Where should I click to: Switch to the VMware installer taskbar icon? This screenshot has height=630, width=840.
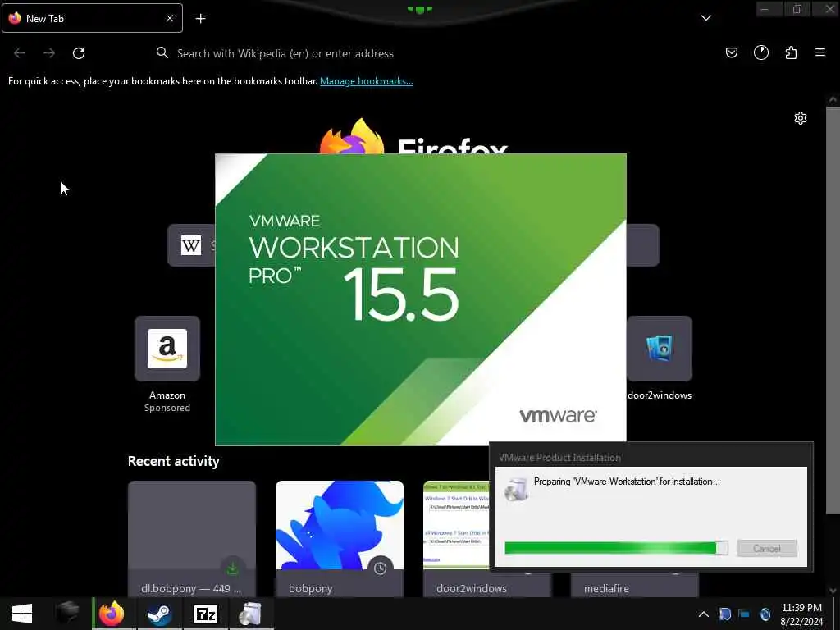coord(251,614)
